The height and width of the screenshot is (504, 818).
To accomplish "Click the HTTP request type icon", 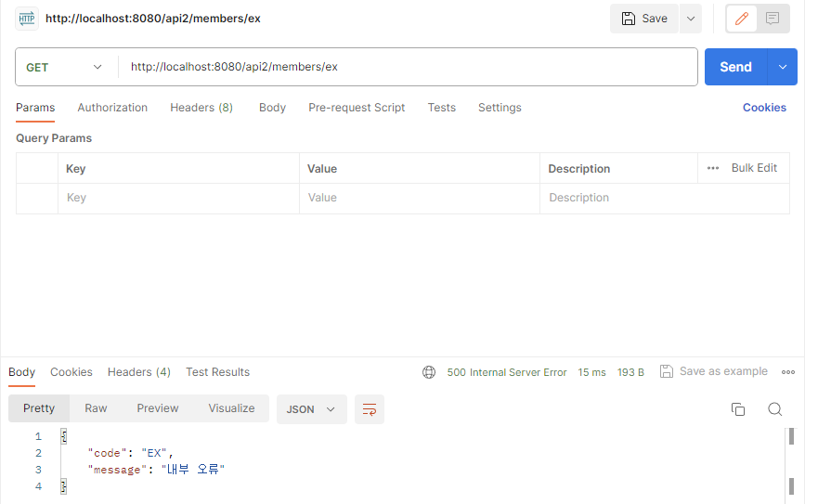I will point(27,19).
